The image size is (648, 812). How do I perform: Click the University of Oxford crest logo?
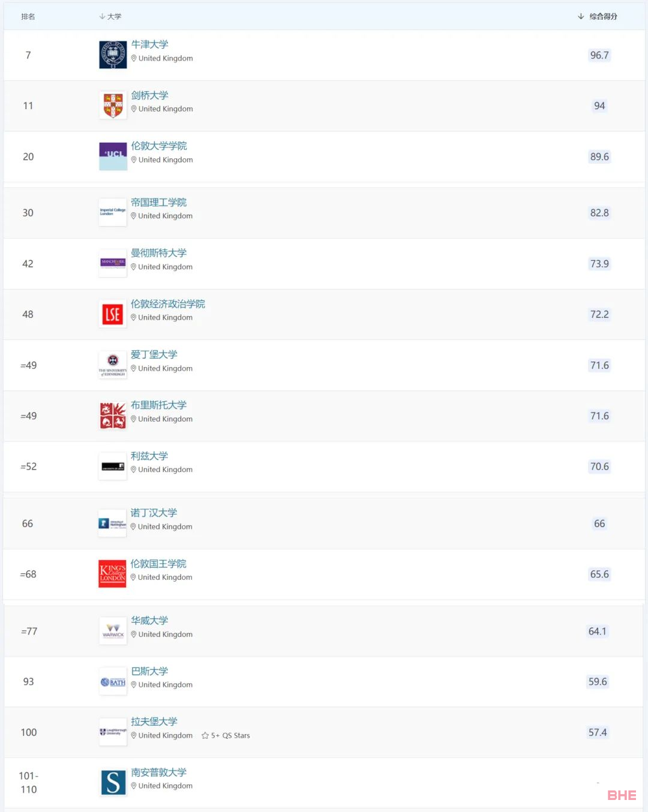[113, 55]
